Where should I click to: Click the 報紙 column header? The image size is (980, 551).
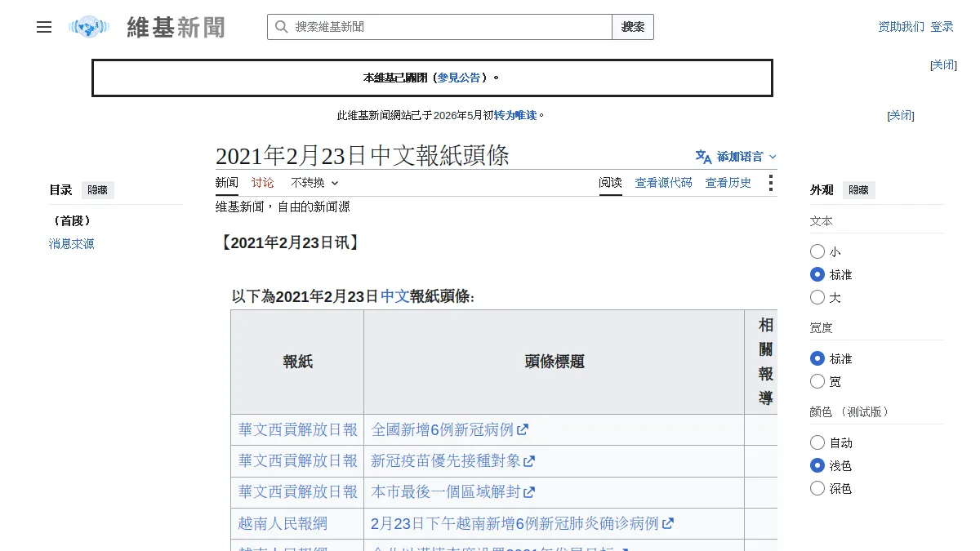click(x=298, y=362)
